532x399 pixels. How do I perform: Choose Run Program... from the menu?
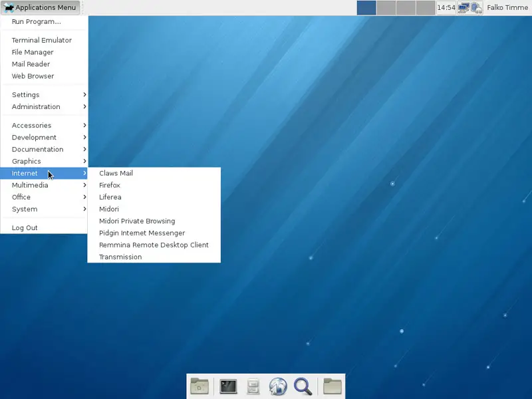click(44, 22)
